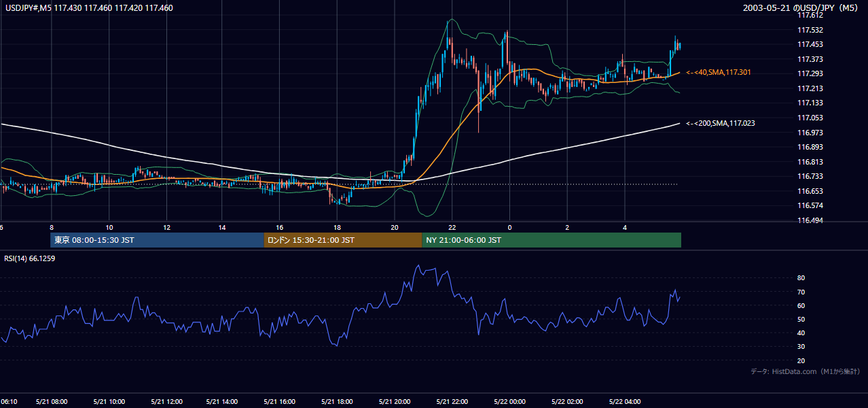Screen dimensions: 868x408
Task: Click the 06:10 time axis label
Action: coord(8,402)
